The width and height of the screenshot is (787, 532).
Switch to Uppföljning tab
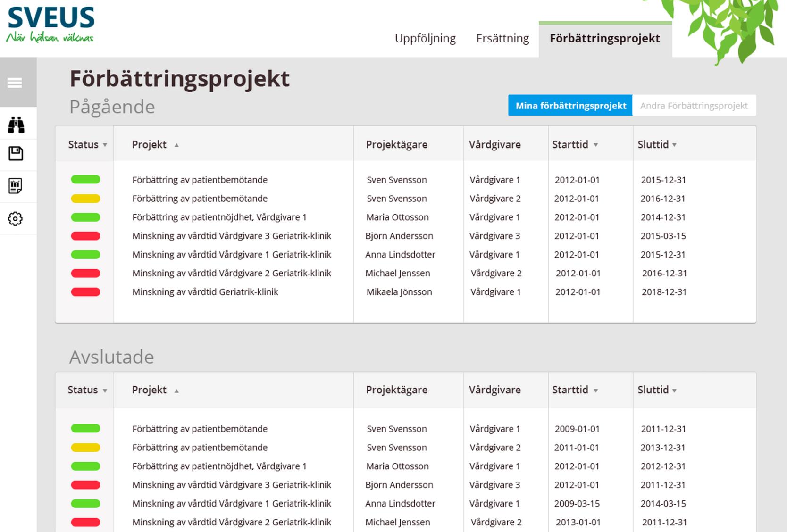click(425, 38)
